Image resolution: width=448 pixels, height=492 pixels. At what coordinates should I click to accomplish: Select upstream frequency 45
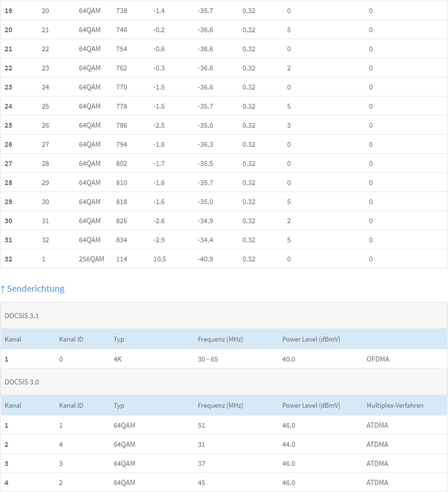[x=201, y=483]
